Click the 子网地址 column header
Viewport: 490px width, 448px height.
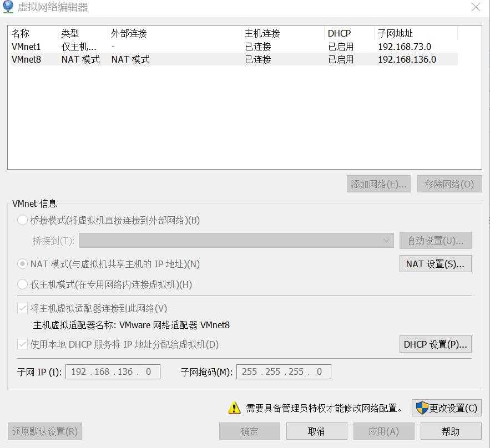tap(416, 33)
